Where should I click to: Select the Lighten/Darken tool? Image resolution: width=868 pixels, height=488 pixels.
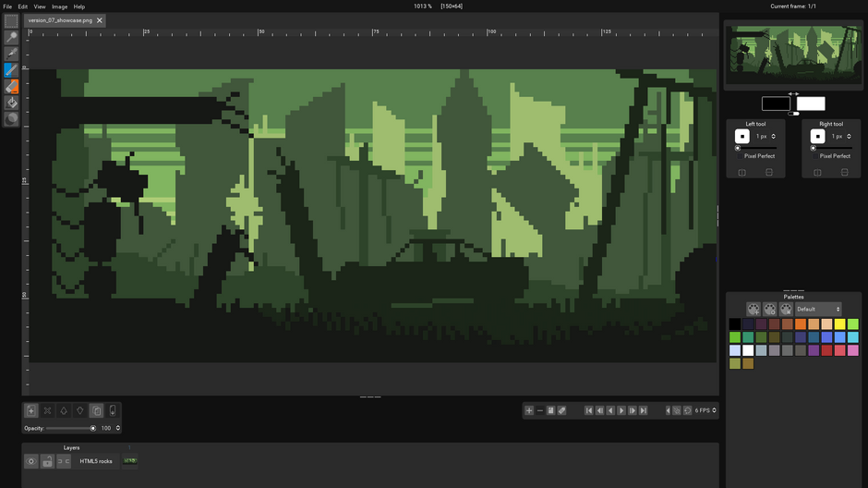coord(11,118)
